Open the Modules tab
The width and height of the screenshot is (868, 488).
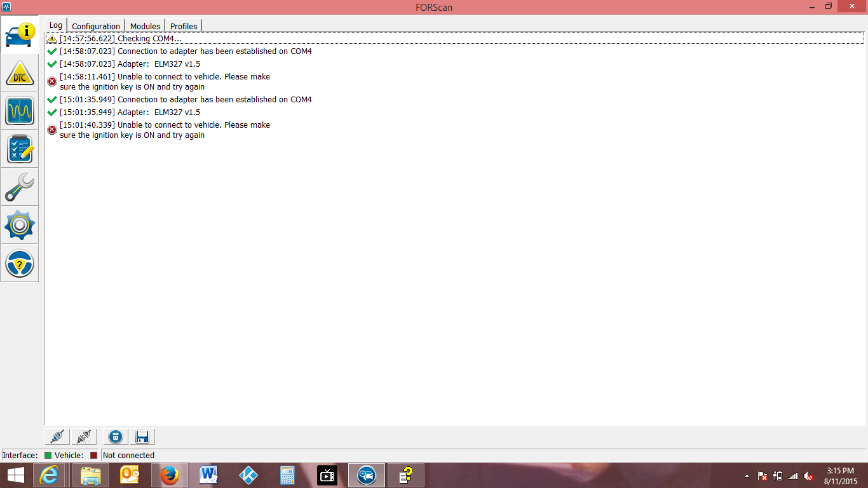(x=145, y=26)
